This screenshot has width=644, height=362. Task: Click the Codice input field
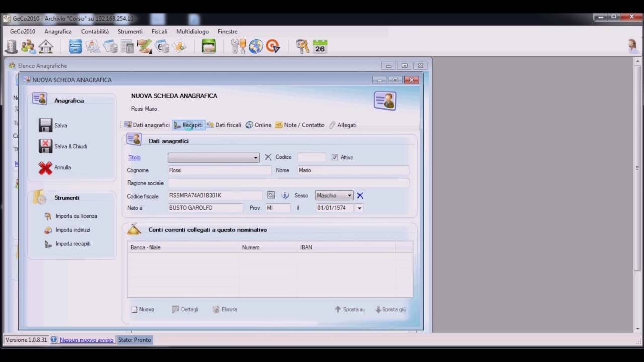point(311,157)
